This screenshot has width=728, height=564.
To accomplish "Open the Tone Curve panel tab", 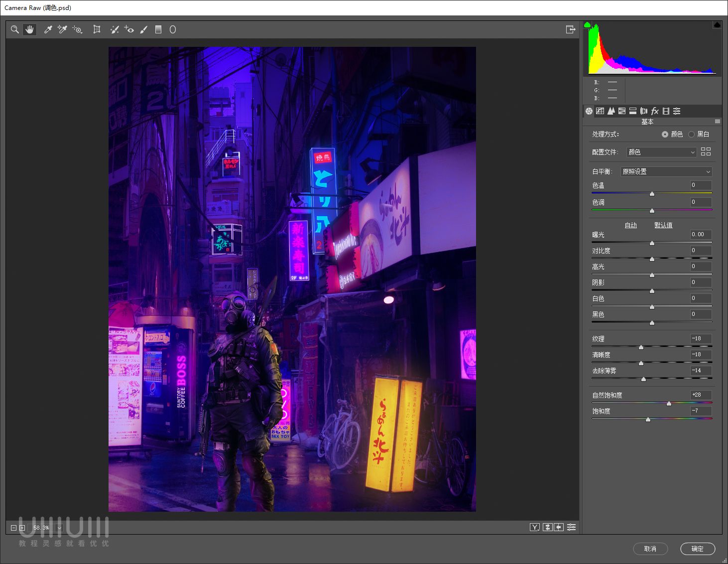I will tap(600, 111).
